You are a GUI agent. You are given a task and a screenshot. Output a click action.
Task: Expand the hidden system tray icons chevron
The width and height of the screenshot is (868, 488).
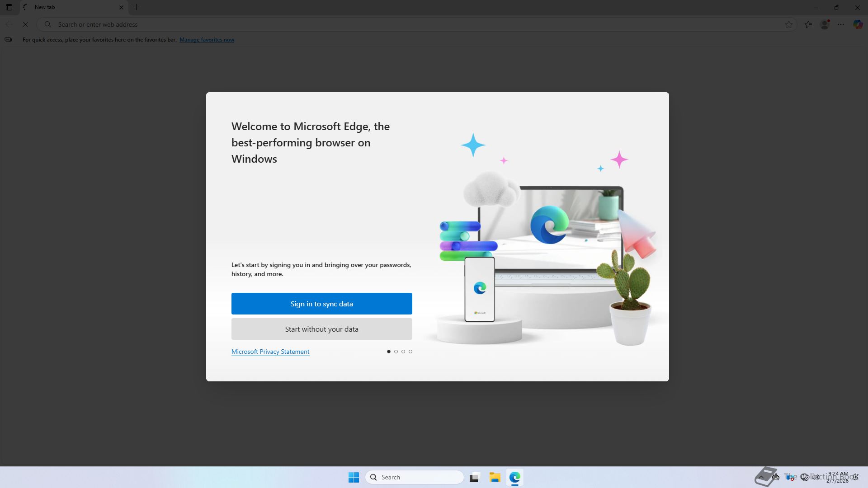pyautogui.click(x=761, y=477)
